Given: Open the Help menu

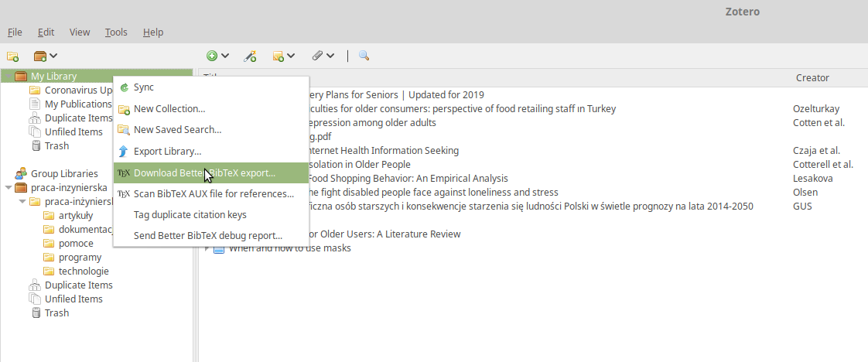Looking at the screenshot, I should 152,32.
